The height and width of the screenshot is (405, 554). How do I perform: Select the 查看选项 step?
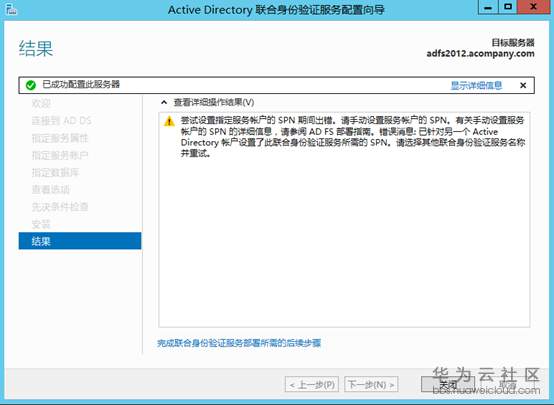coord(51,190)
